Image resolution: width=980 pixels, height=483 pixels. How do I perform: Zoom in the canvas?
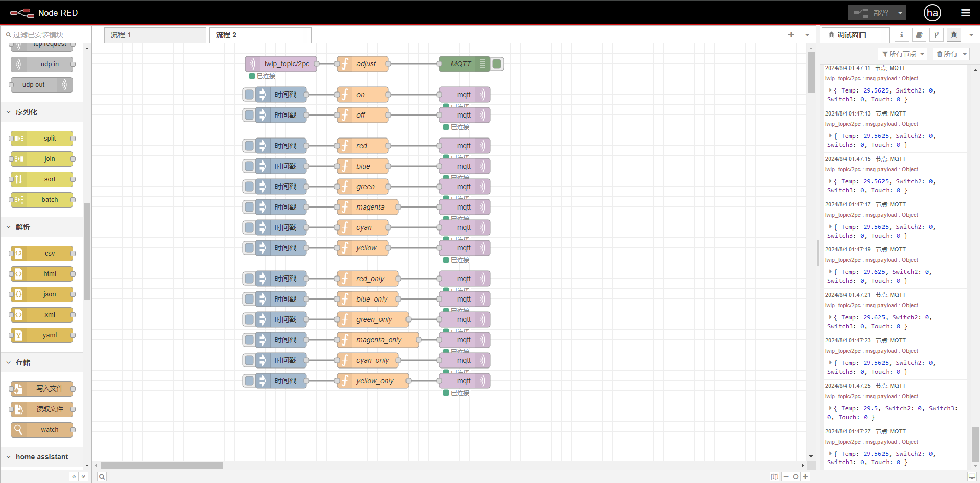[805, 477]
